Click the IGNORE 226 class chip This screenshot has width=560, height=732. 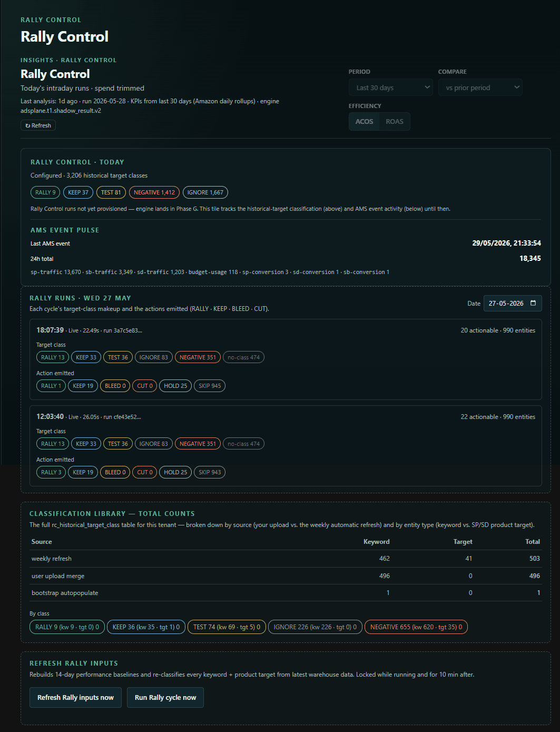(x=315, y=627)
